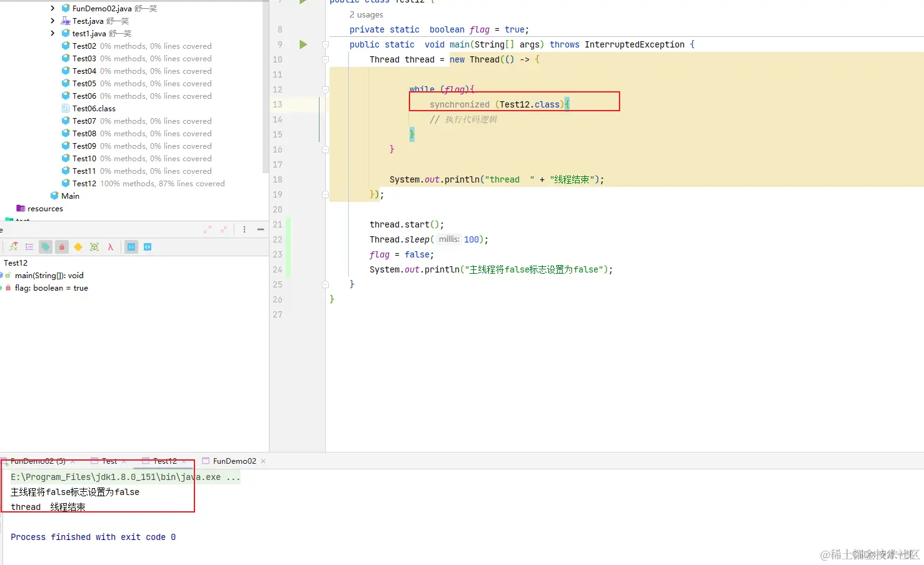Open the last FunDemo02 run tab
Screen dimensions: 924x565
[x=234, y=461]
